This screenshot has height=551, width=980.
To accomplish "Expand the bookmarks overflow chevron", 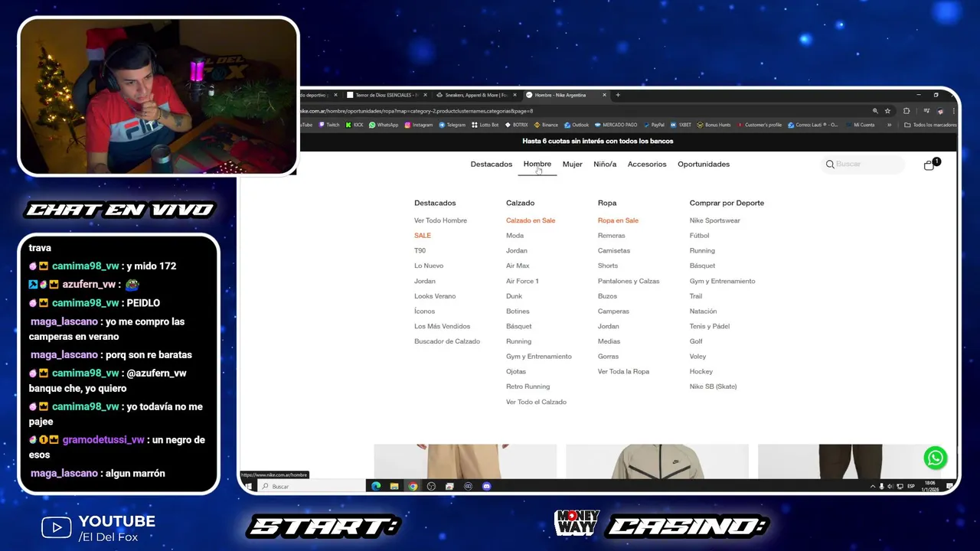I will [x=889, y=125].
